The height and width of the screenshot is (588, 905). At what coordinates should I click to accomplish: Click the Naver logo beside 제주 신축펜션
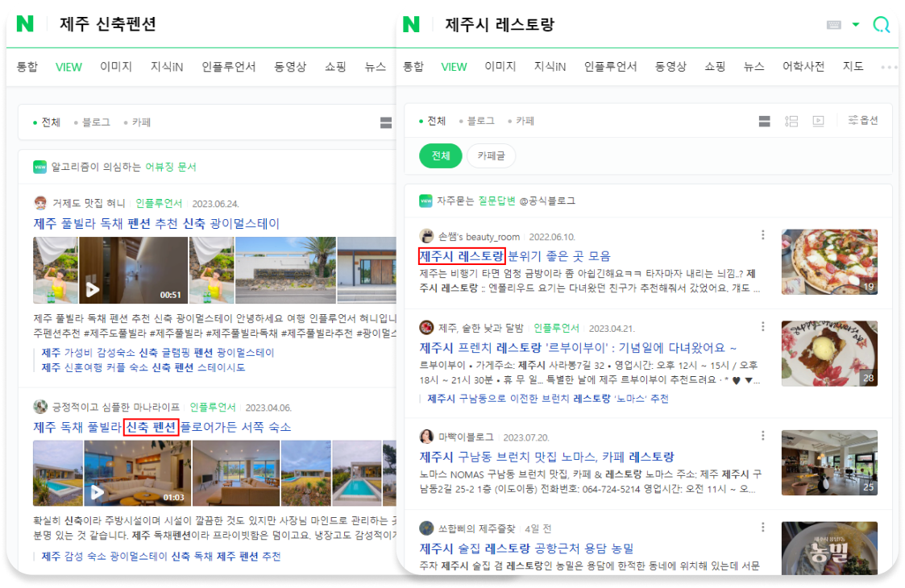coord(25,23)
